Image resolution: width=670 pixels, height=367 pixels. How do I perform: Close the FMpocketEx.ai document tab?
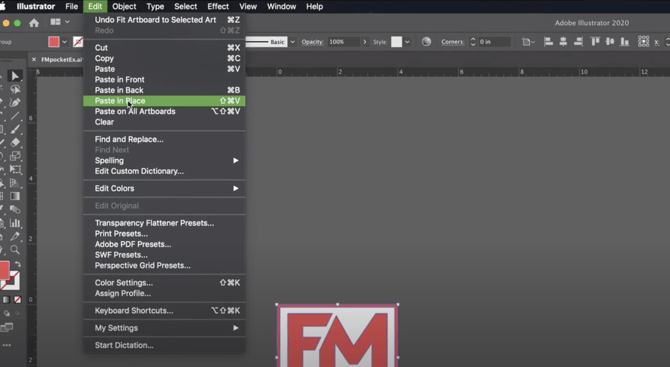tap(34, 59)
